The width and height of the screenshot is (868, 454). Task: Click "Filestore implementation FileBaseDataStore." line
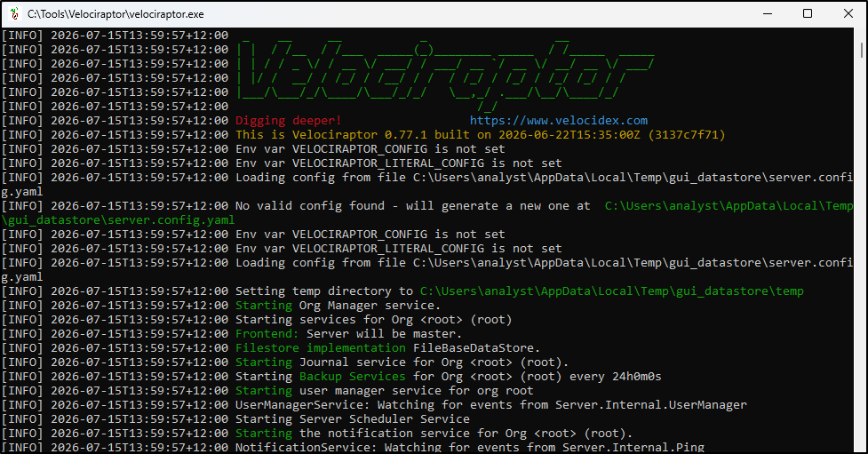[387, 348]
